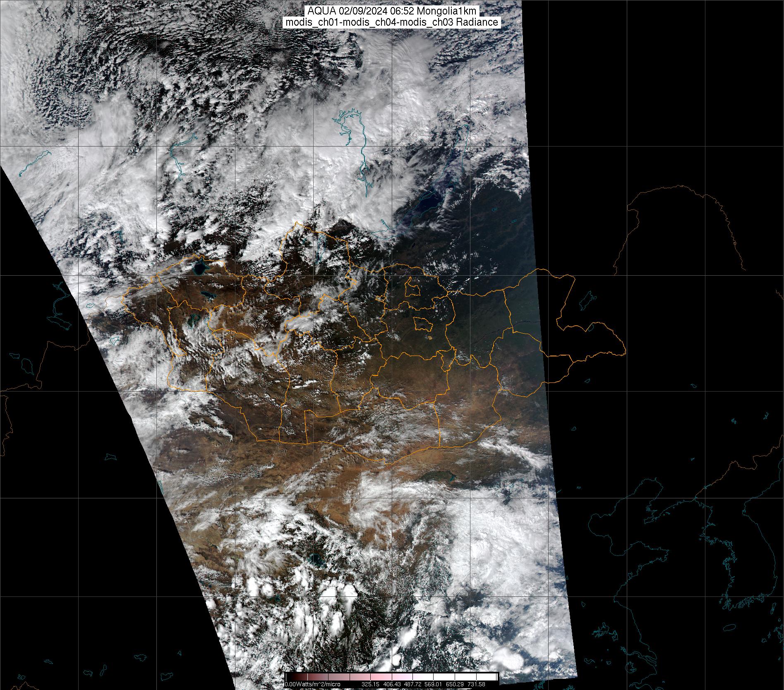Click the modis_ch01-modis_ch04-modis_ch03 Radiance caption
The image size is (784, 690).
(391, 22)
